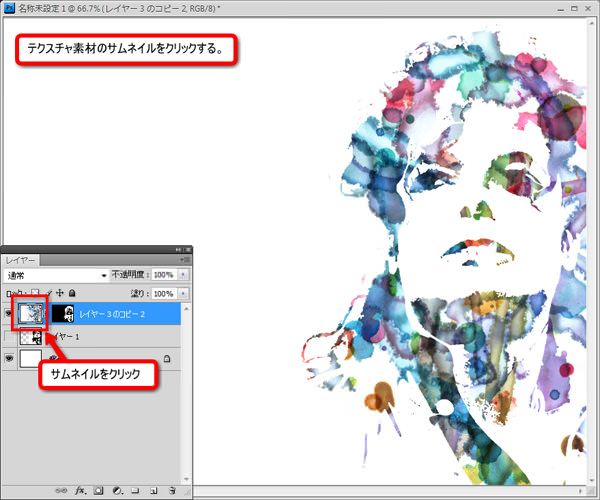Click the document title 名称未設定 1
The image size is (600, 500).
pos(42,8)
